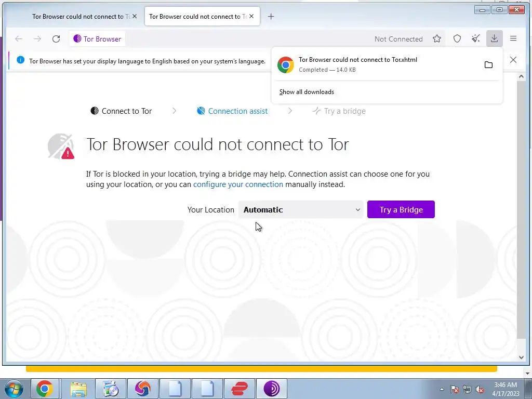The height and width of the screenshot is (399, 532).
Task: Click the second blank document taskbar icon
Action: click(x=207, y=389)
